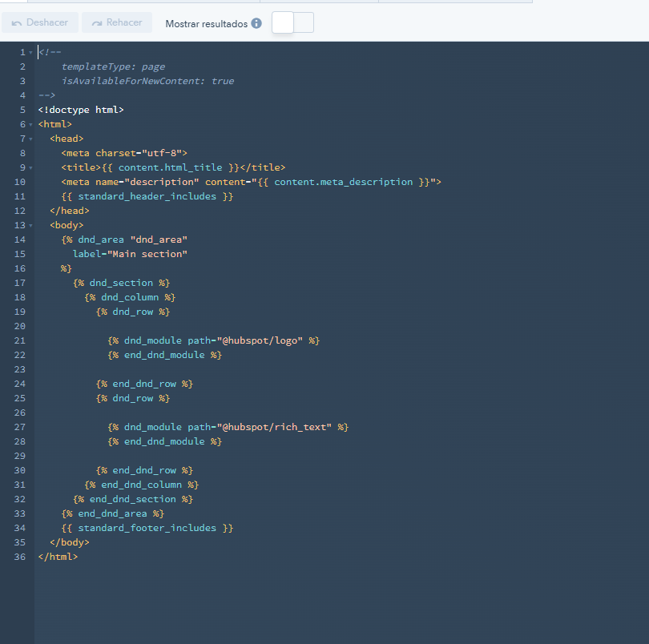
Task: Click end_dnd_module on line 22
Action: pos(165,355)
